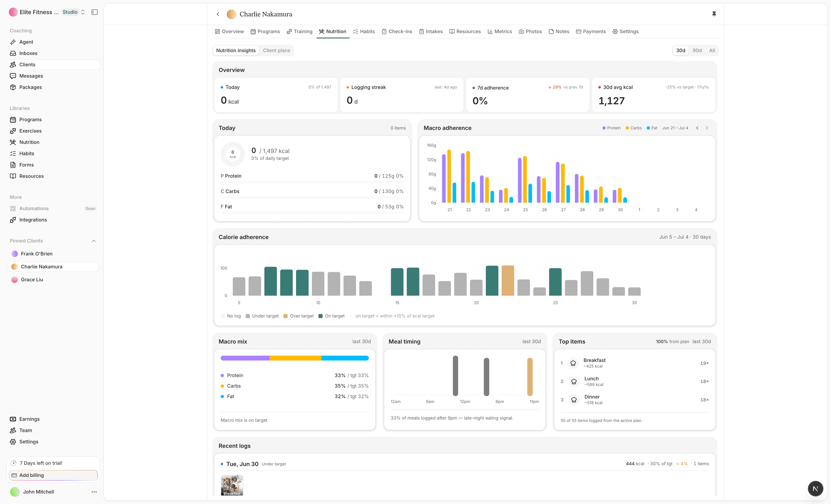Screen dimensions: 831x504
Task: Open Settings in the left sidebar
Action: pyautogui.click(x=53, y=442)
